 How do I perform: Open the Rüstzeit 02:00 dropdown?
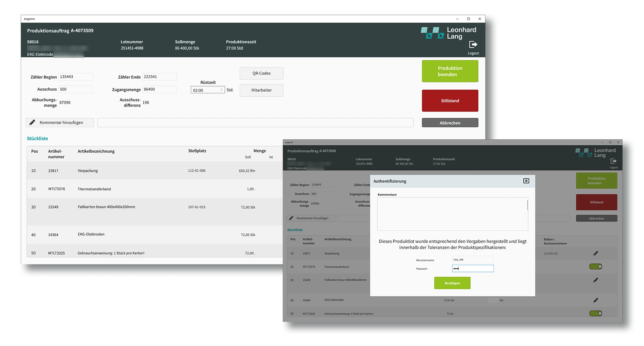point(208,90)
